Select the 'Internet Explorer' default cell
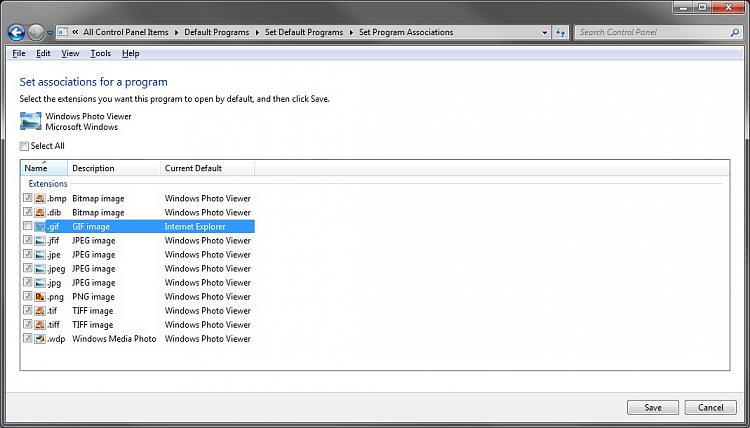The image size is (750, 428). click(195, 227)
